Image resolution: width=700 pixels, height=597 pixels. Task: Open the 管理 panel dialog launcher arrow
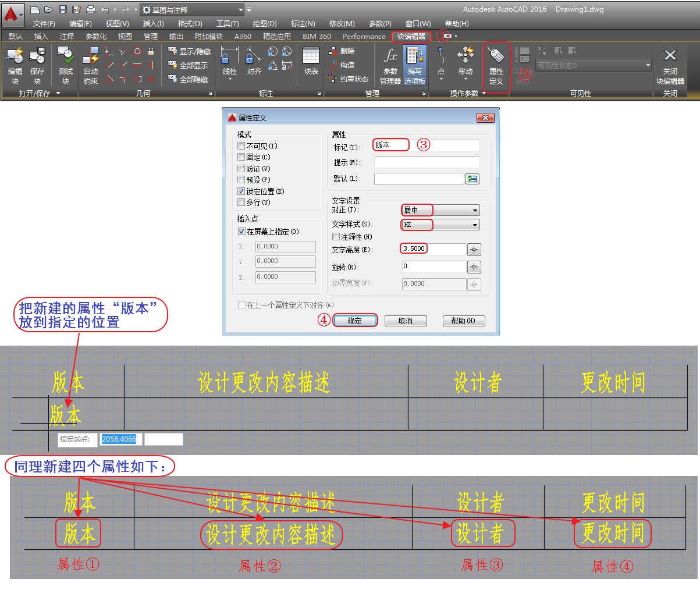click(424, 93)
